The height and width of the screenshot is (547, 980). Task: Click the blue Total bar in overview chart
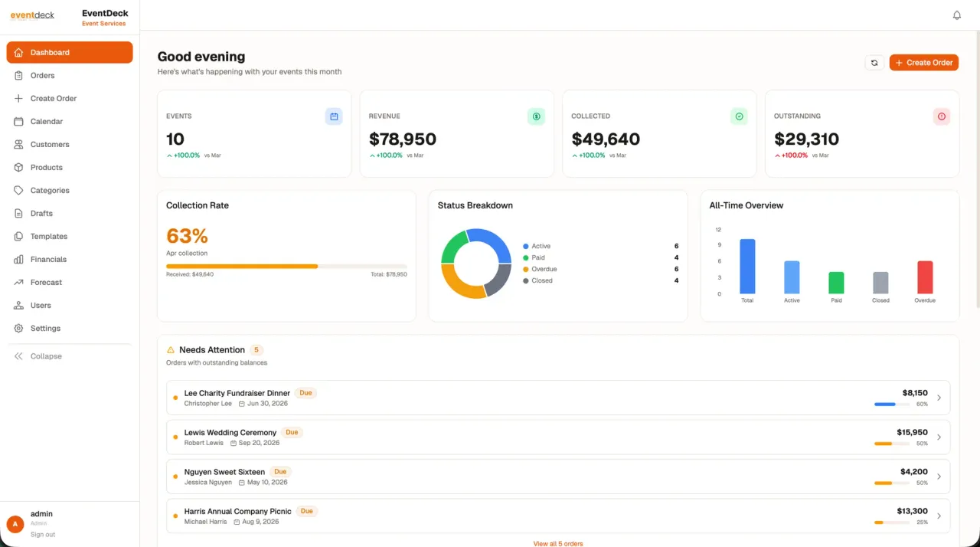(747, 267)
